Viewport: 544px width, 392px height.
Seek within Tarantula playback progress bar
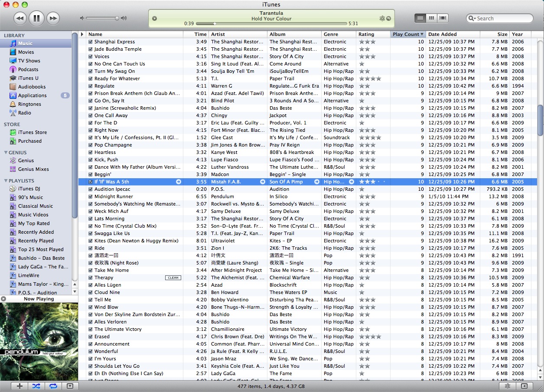[x=271, y=23]
